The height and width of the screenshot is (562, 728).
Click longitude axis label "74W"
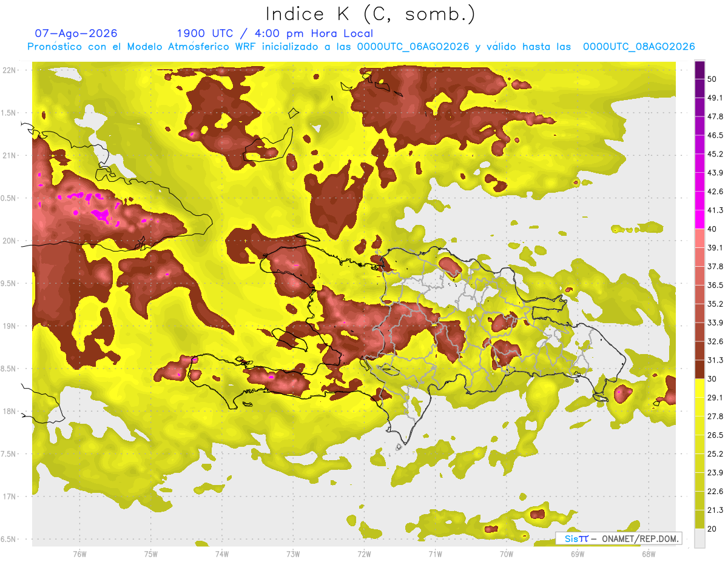pos(222,554)
